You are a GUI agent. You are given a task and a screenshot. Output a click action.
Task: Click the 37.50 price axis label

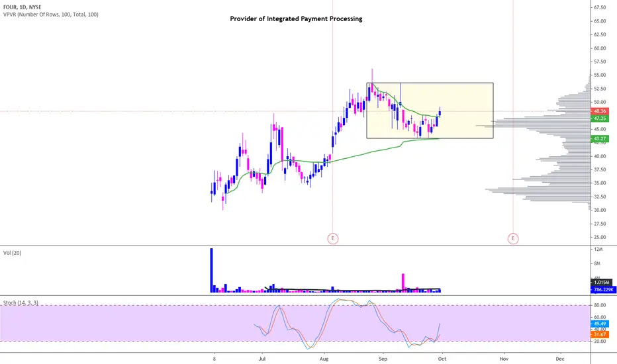(600, 169)
